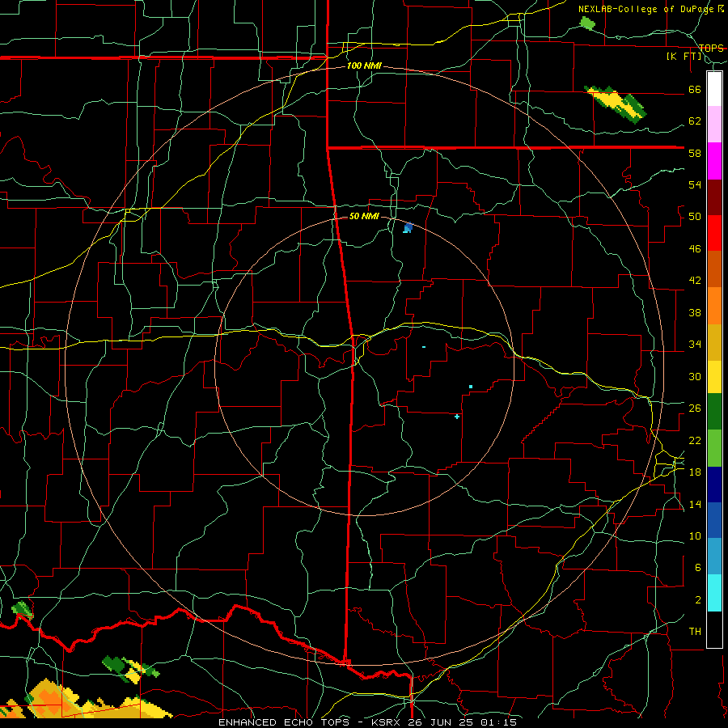Click the "38" legend value

tap(695, 312)
